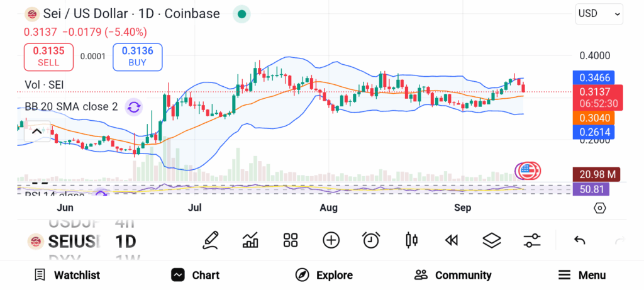Tap the plus circle add icon
This screenshot has width=644, height=290.
tap(331, 240)
